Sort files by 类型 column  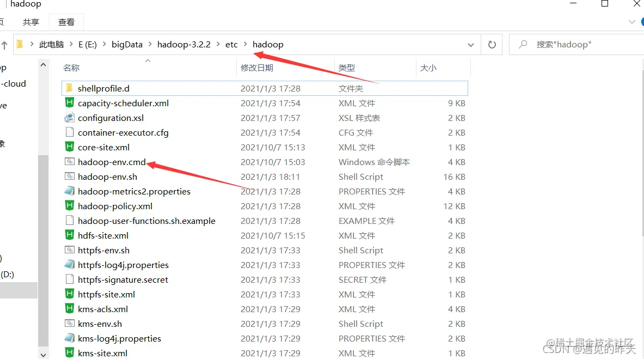347,68
